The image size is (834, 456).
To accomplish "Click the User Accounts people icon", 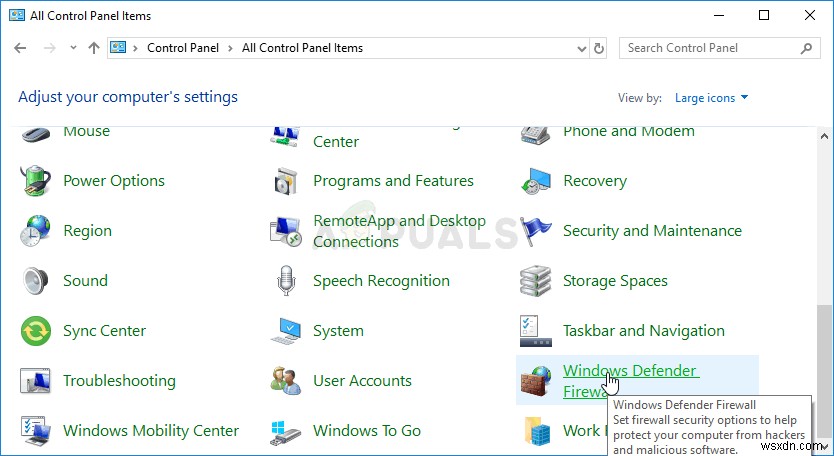I will [x=286, y=381].
